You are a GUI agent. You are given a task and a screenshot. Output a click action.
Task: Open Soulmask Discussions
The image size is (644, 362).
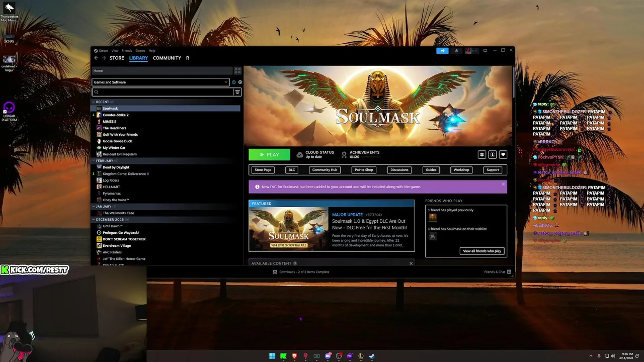click(399, 170)
